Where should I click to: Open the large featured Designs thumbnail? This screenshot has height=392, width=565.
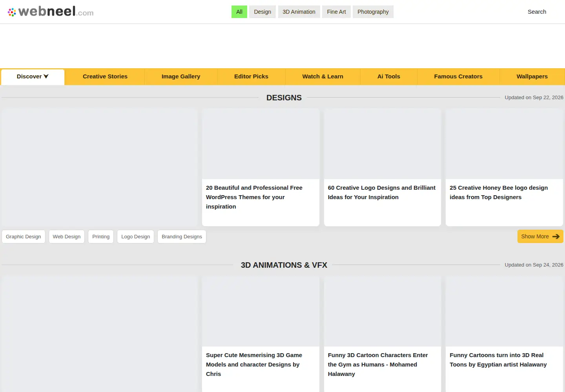[100, 167]
